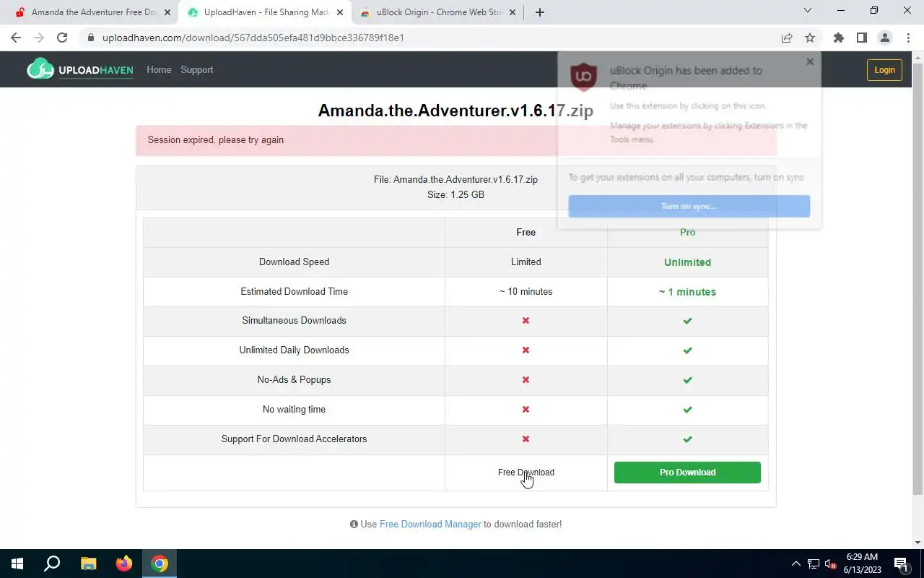Click the green check for Unlimited Daily Downloads
Screen dimensions: 924x578
pos(687,350)
